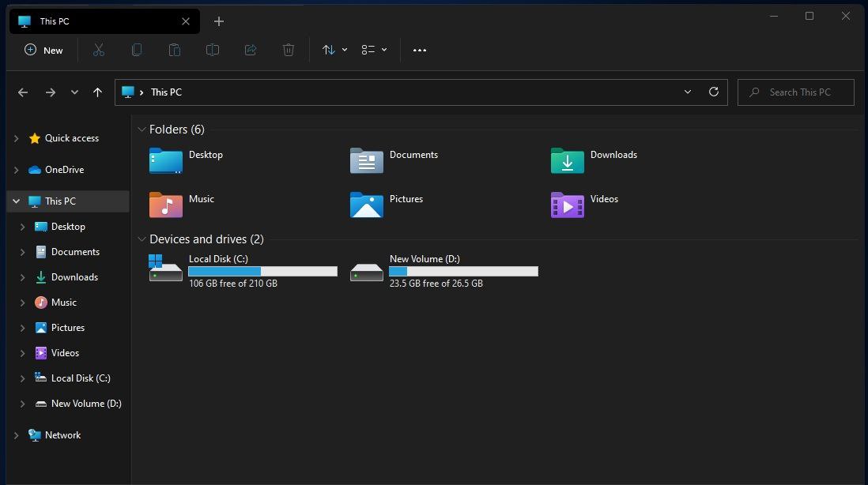Viewport: 868px width, 485px height.
Task: Click the Copy icon in toolbar
Action: click(x=137, y=50)
